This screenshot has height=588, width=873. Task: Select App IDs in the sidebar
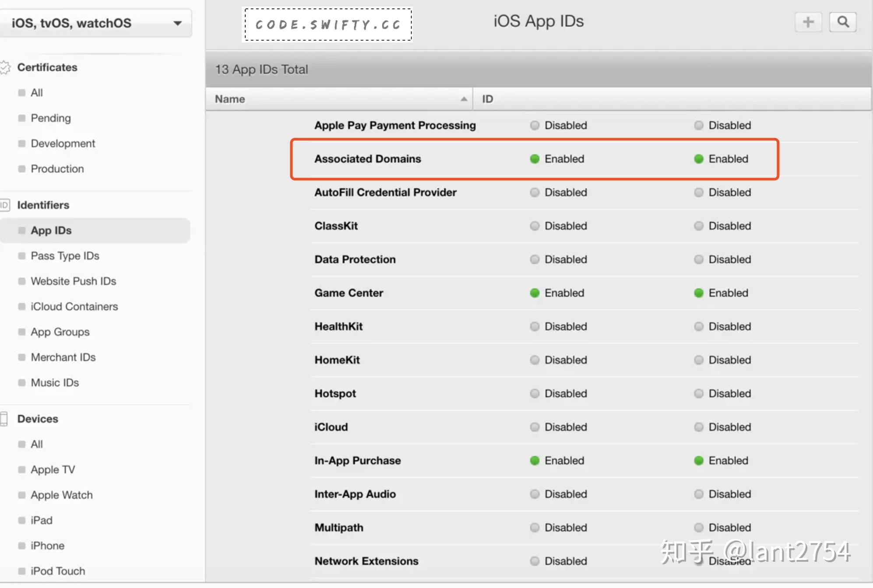[x=51, y=231]
